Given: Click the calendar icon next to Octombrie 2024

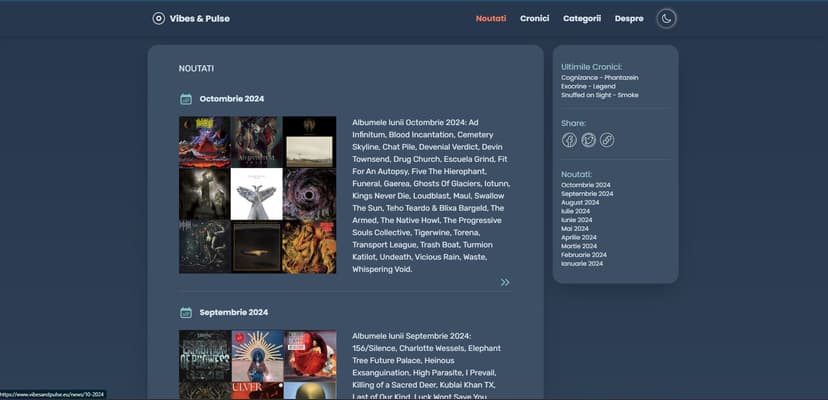Looking at the screenshot, I should pos(186,99).
